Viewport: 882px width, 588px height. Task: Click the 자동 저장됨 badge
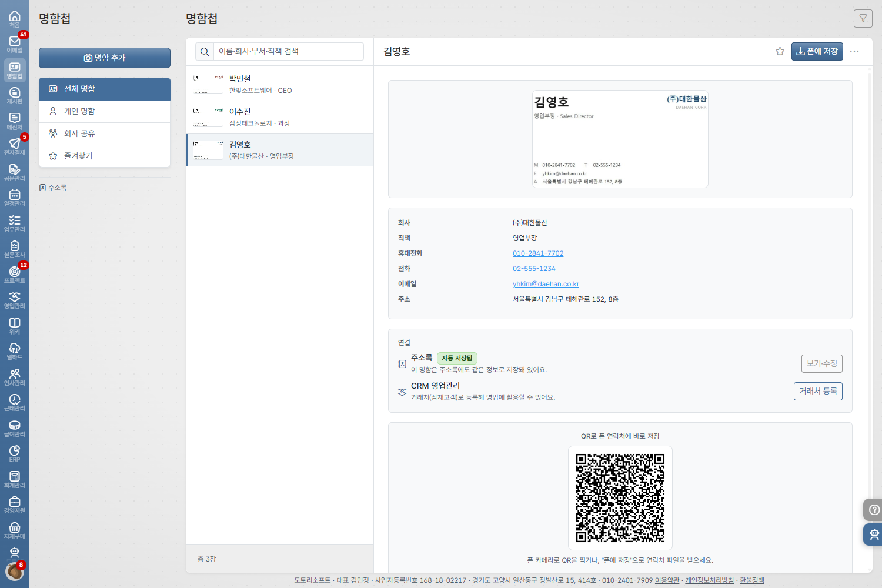coord(457,358)
